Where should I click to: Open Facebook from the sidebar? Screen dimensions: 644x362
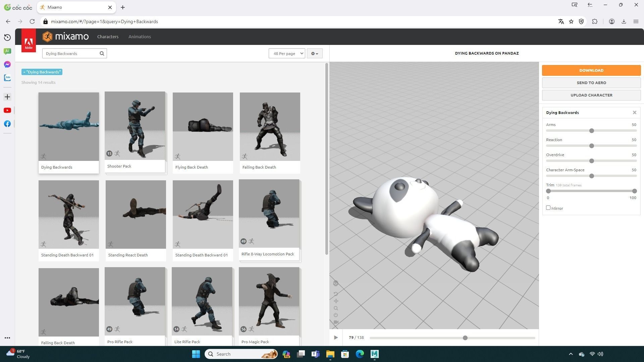7,124
